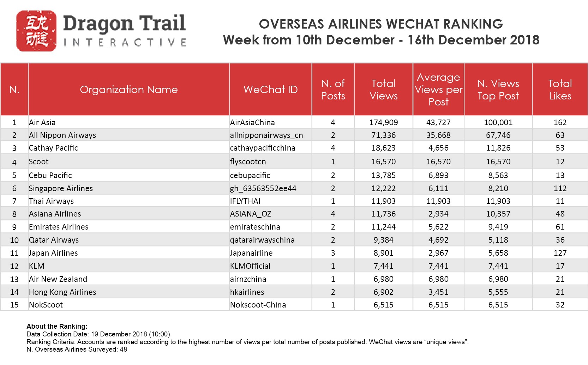Click the Dragon Trail Interactive wordmark
The width and height of the screenshot is (588, 365).
[124, 31]
